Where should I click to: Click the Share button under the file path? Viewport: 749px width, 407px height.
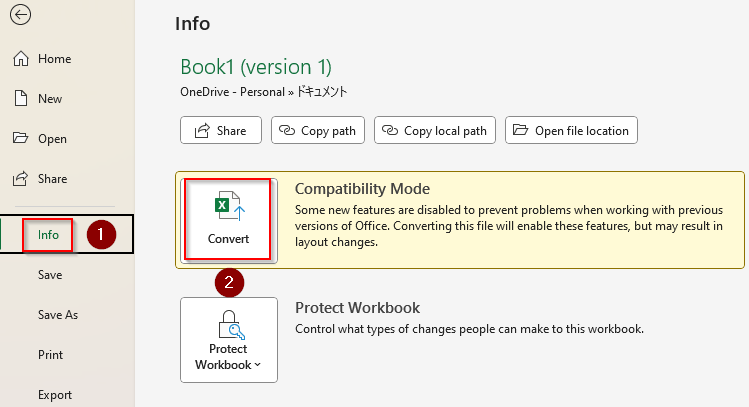(221, 130)
